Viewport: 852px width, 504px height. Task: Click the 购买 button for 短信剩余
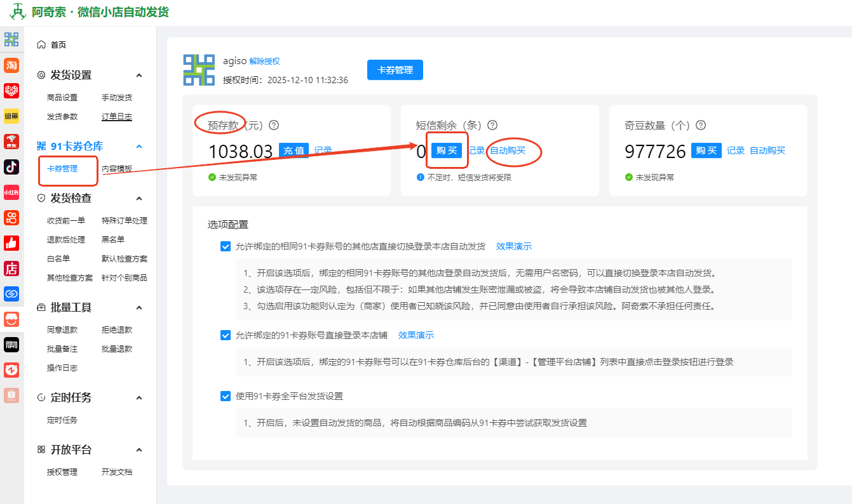[447, 151]
